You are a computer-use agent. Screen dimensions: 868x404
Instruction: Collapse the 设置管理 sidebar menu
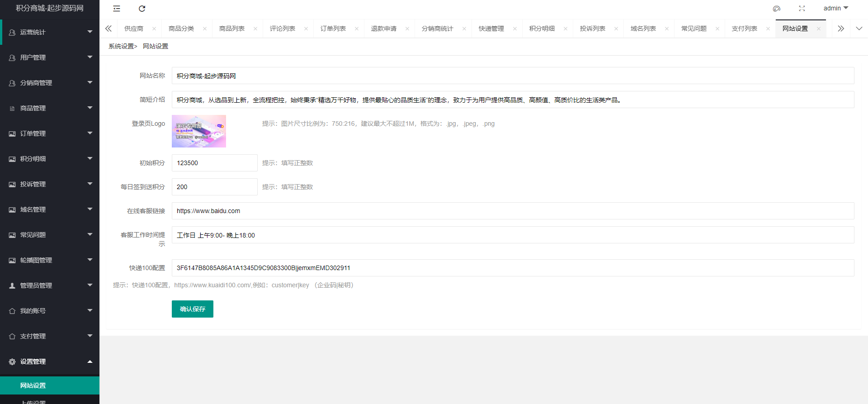[x=50, y=361]
